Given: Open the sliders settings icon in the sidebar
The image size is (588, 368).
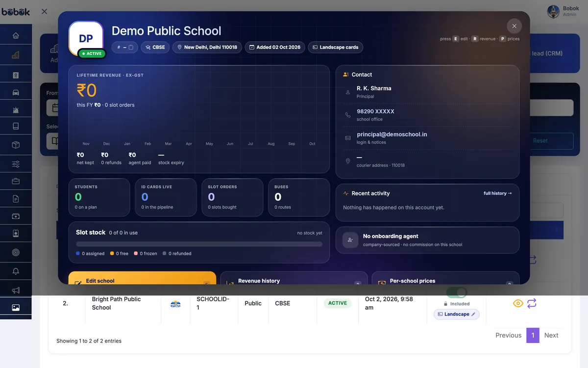Looking at the screenshot, I should click(16, 164).
